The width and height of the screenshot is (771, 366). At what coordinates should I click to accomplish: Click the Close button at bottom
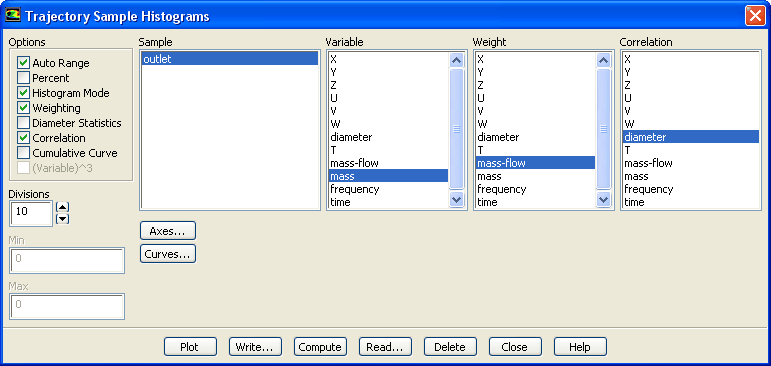point(515,347)
